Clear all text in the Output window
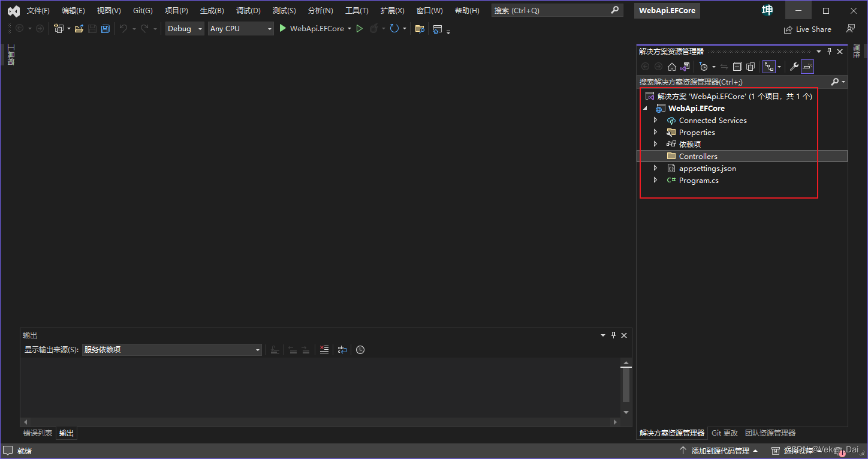The height and width of the screenshot is (459, 868). click(x=324, y=349)
